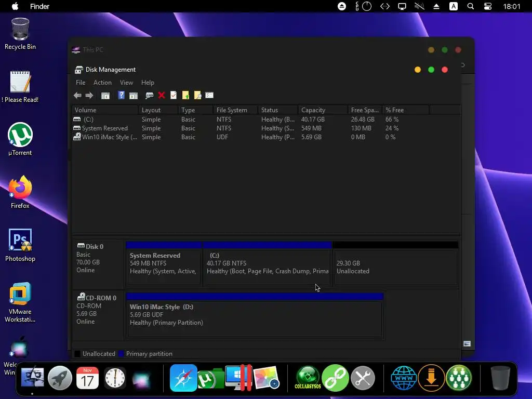Select the System Reserved partition block on Disk 0
532x399 pixels.
pos(164,263)
